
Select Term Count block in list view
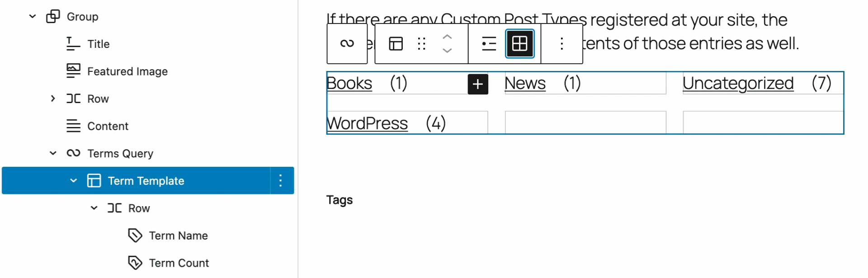179,263
